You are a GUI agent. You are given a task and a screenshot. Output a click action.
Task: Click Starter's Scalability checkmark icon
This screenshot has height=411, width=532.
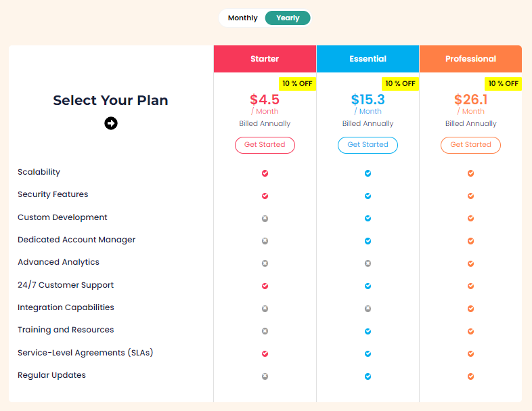[265, 173]
